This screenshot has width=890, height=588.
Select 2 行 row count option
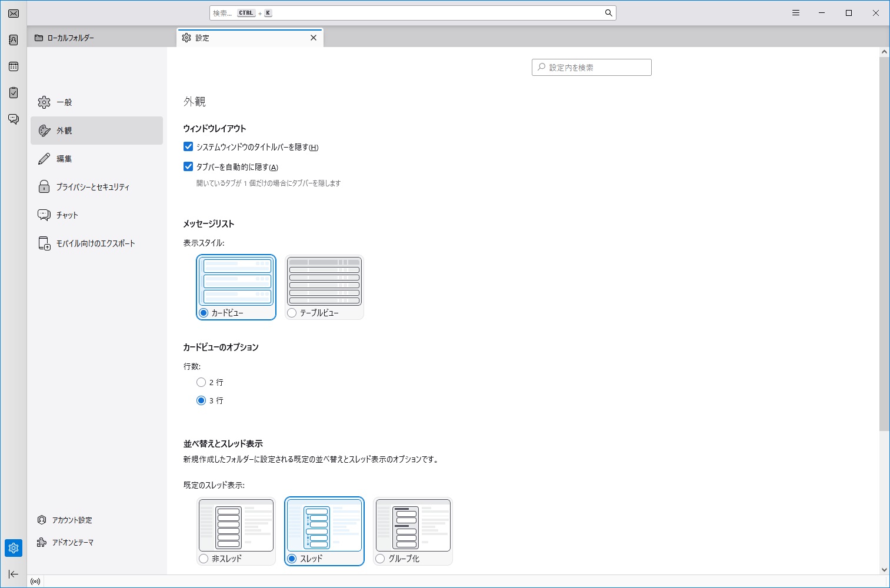click(x=201, y=382)
